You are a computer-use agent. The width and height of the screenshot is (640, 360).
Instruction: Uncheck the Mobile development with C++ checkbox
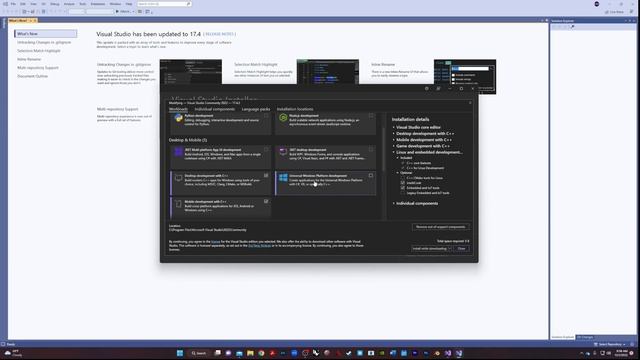pos(266,202)
